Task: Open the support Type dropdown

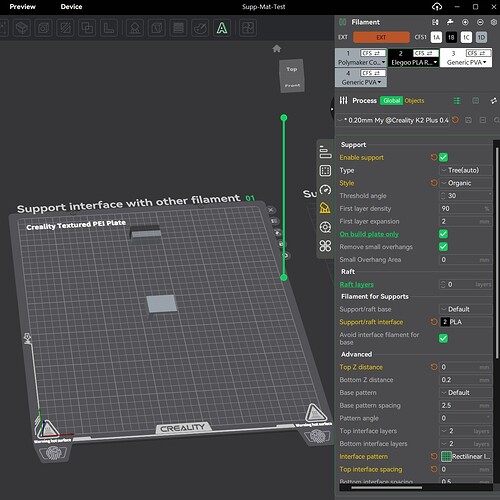Action: 465,170
